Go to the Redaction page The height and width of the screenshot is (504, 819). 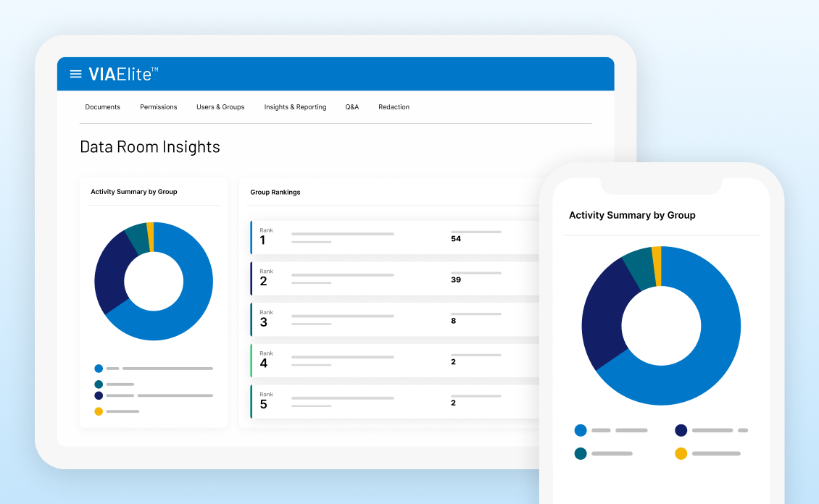click(394, 106)
